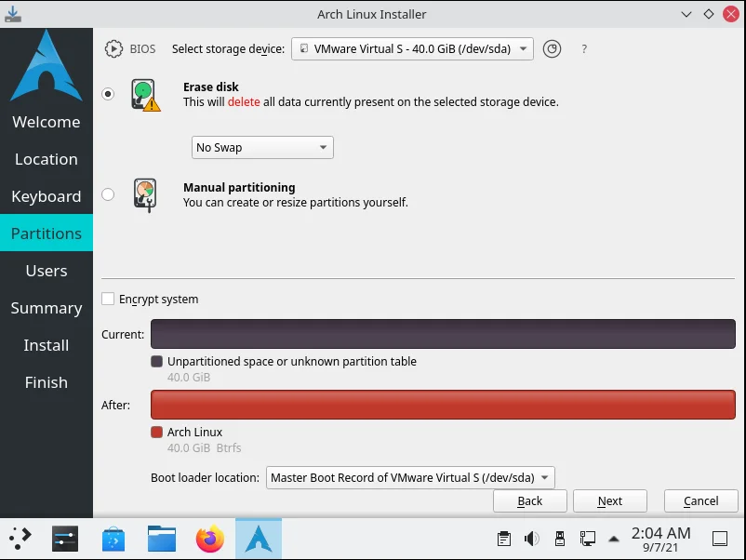Click the BIOS firmware type icon
This screenshot has width=746, height=560.
point(113,49)
